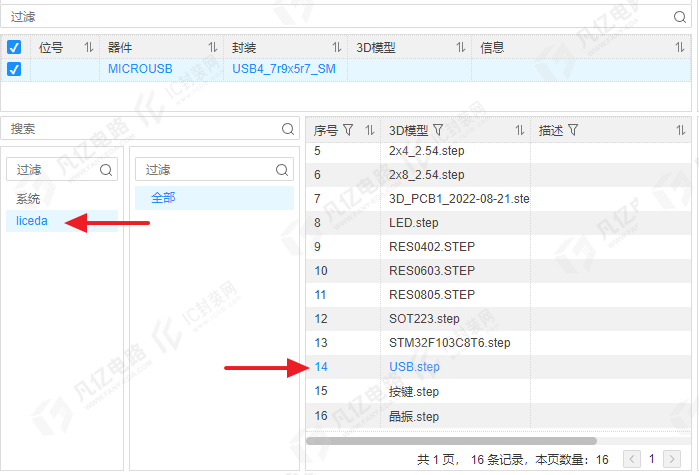Select LED.step model
This screenshot has height=475, width=699.
tap(414, 223)
